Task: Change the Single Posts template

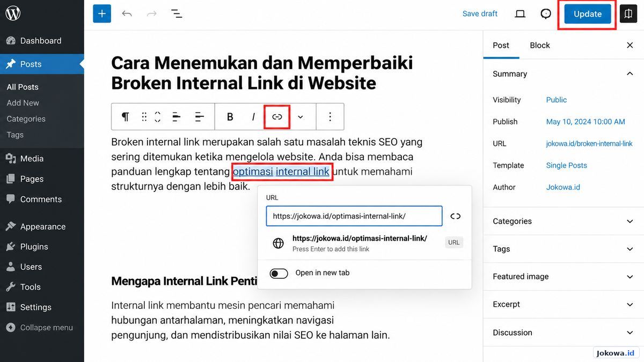Action: tap(566, 165)
